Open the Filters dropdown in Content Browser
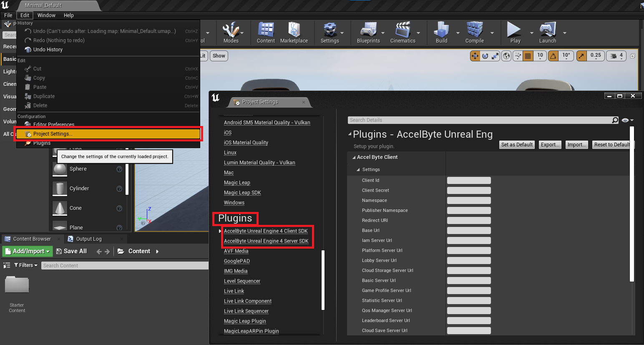 (26, 265)
